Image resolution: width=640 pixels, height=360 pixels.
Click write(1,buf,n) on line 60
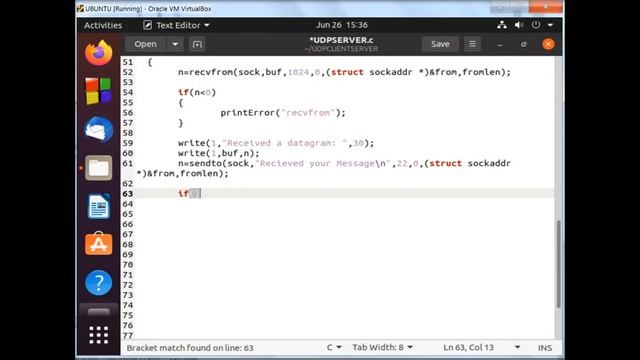[x=218, y=153]
